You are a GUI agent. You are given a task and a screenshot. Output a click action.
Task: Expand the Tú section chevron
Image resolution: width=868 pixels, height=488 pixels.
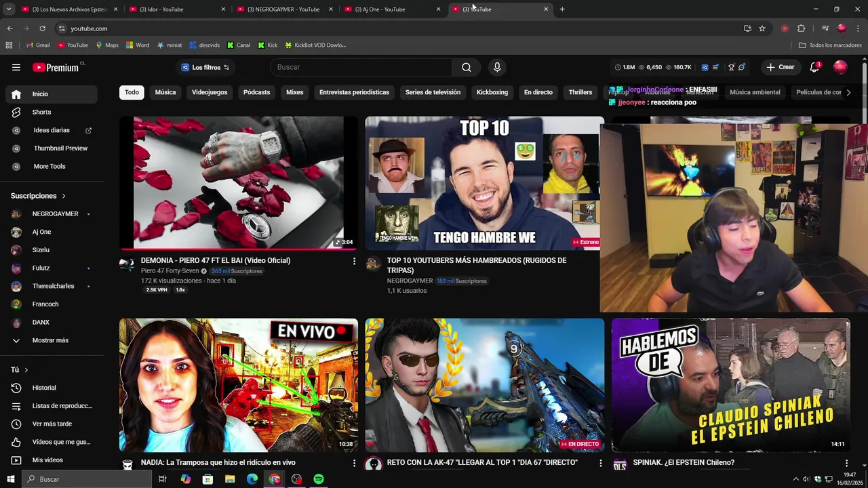click(x=26, y=370)
